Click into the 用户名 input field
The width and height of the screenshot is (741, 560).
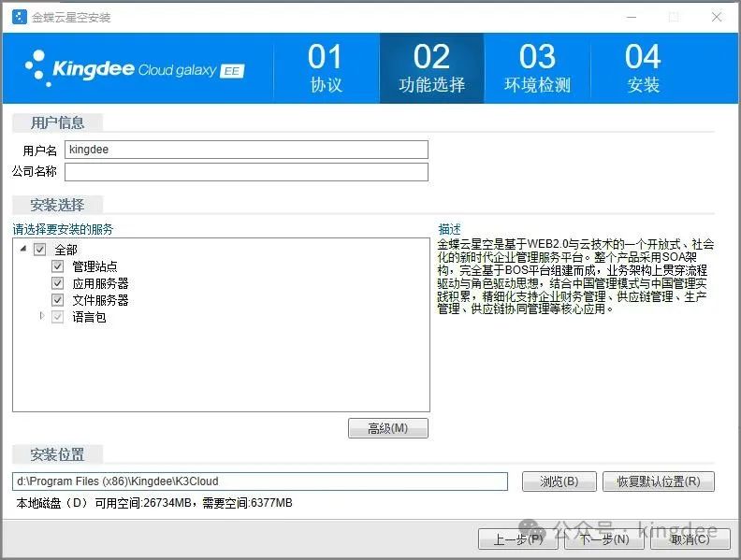pyautogui.click(x=246, y=150)
